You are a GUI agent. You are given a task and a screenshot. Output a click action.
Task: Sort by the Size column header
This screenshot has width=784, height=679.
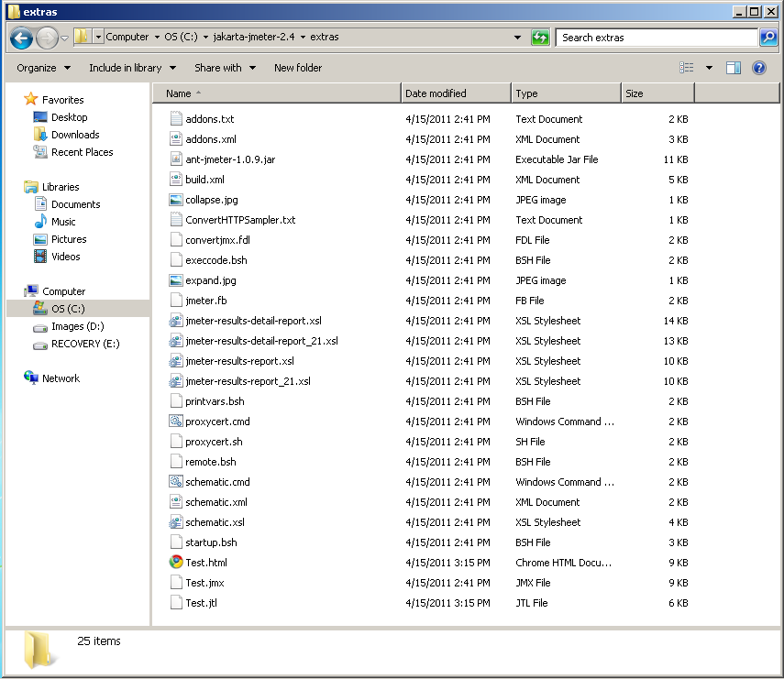click(x=657, y=93)
